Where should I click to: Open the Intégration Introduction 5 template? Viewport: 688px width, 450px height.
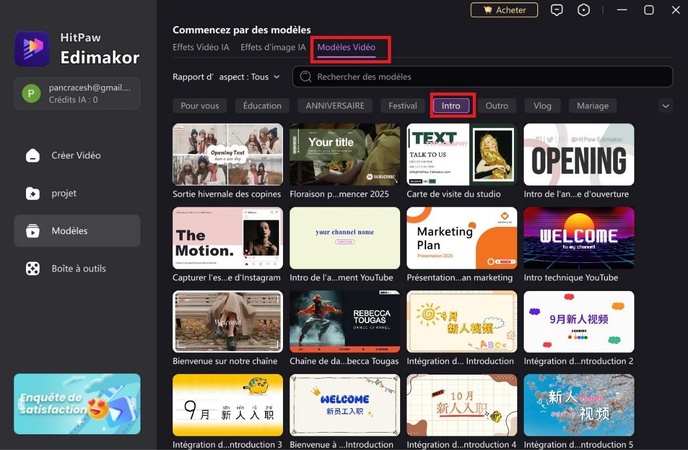click(x=579, y=405)
